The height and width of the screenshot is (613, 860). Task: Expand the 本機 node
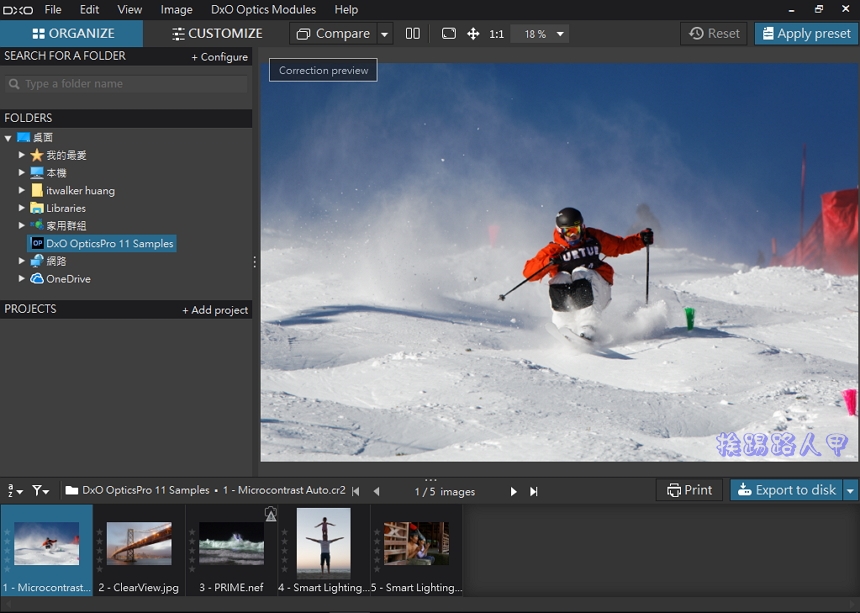coord(21,172)
